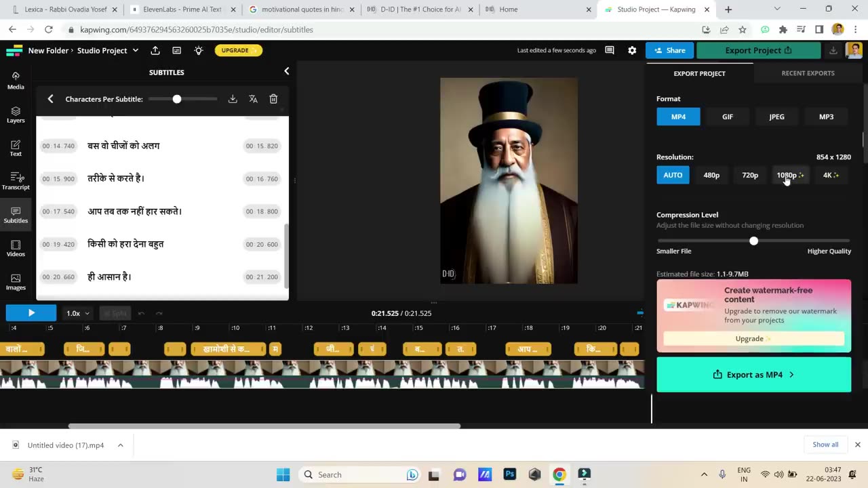
Task: Open the Images sidebar panel
Action: [x=16, y=282]
